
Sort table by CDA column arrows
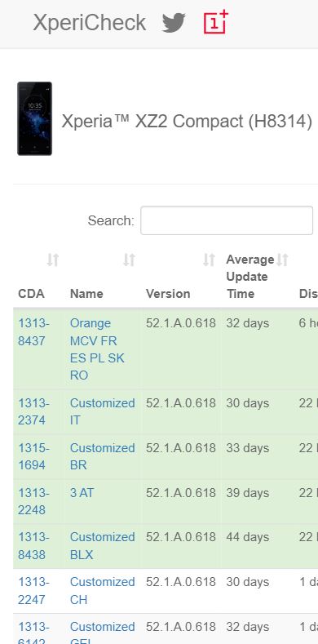click(52, 260)
